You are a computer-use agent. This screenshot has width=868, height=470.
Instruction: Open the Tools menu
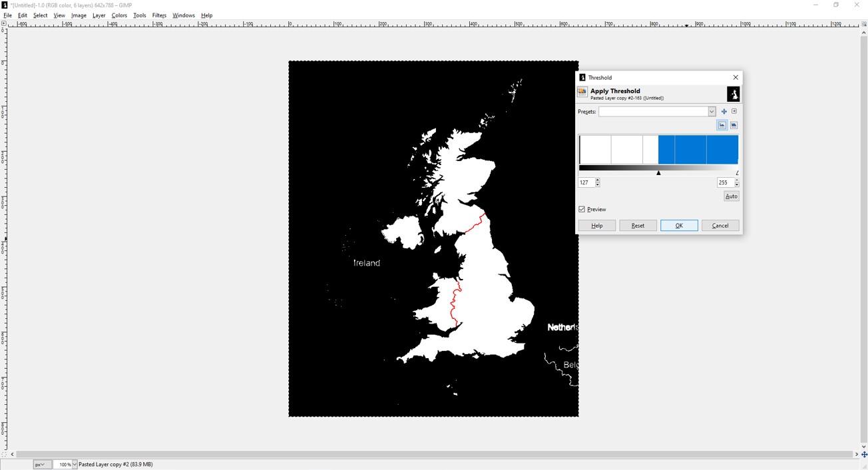pyautogui.click(x=140, y=15)
